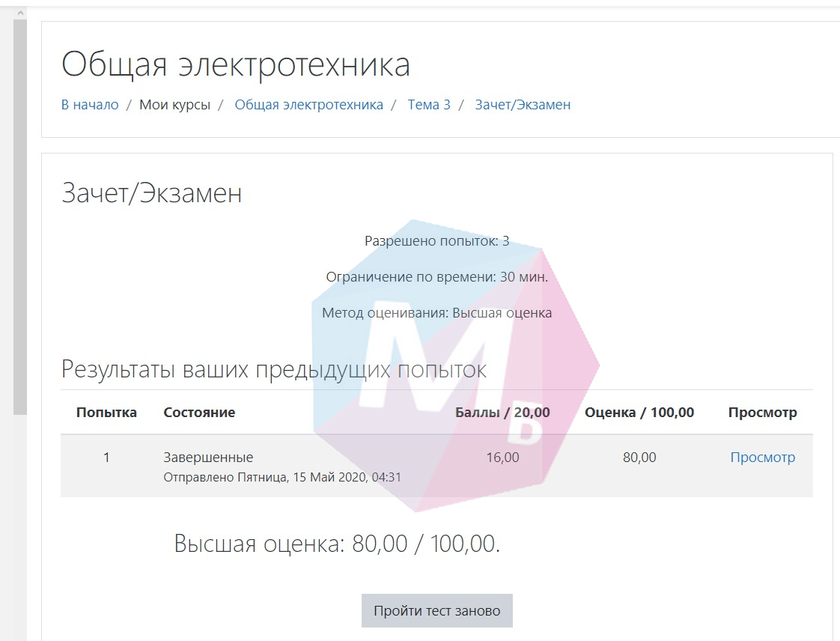Image resolution: width=840 pixels, height=641 pixels.
Task: Click the "В начало" breadcrumb link
Action: pos(90,105)
